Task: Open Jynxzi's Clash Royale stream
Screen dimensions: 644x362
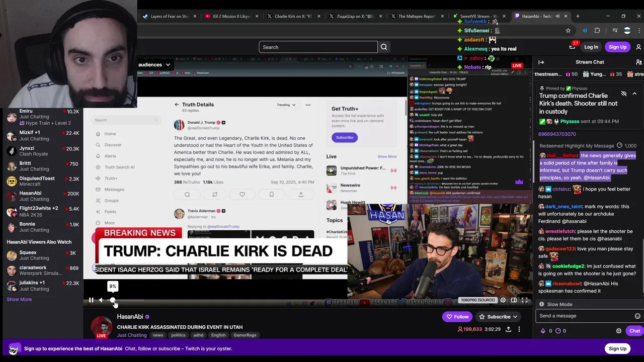Action: [x=43, y=151]
